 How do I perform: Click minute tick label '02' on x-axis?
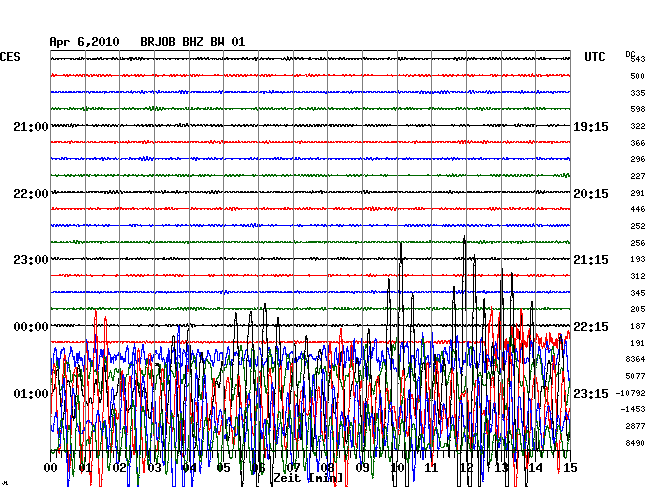point(120,468)
